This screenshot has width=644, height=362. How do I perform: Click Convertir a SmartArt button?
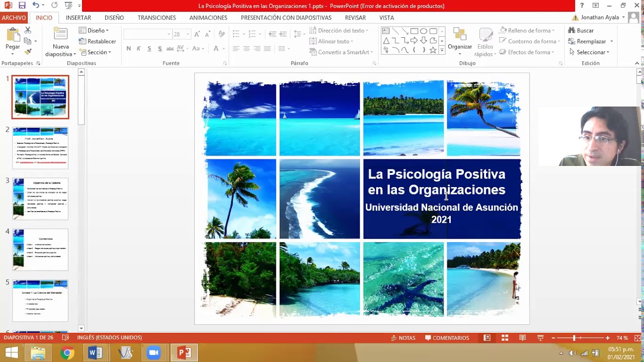(341, 52)
